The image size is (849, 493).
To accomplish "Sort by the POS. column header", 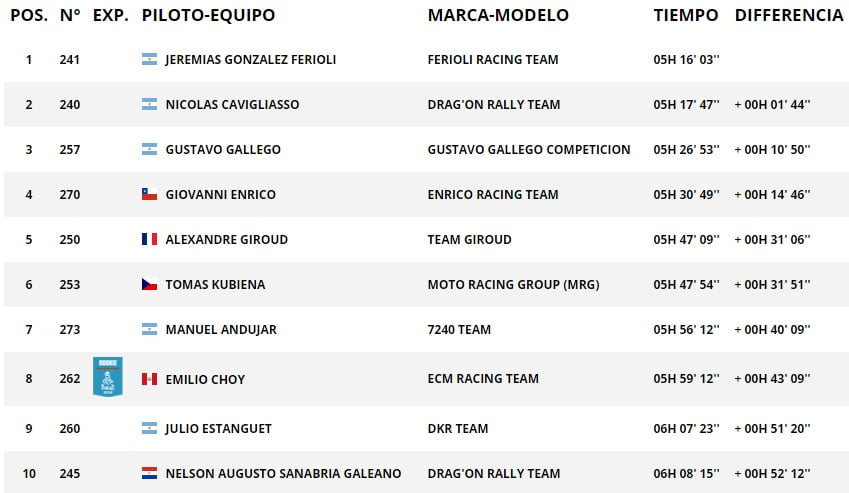I will tap(29, 15).
